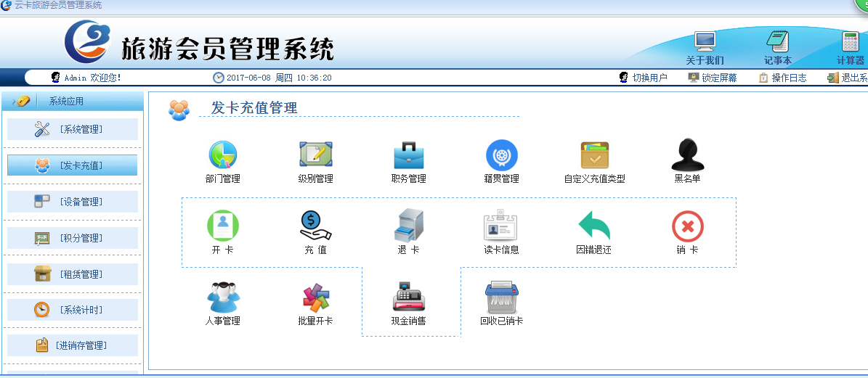Image resolution: width=868 pixels, height=378 pixels.
Task: Click 读卡信息 ID badge icon
Action: click(x=500, y=224)
